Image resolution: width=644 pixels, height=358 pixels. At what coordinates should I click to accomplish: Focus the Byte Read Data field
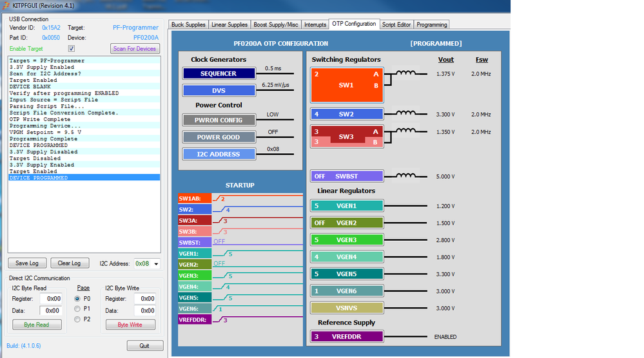[x=50, y=311]
